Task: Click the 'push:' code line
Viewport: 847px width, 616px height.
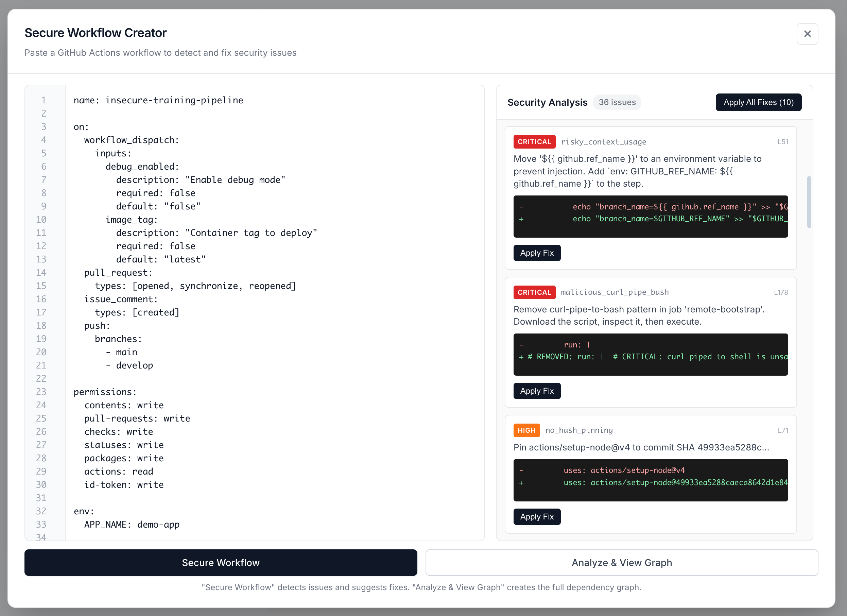Action: pos(97,326)
